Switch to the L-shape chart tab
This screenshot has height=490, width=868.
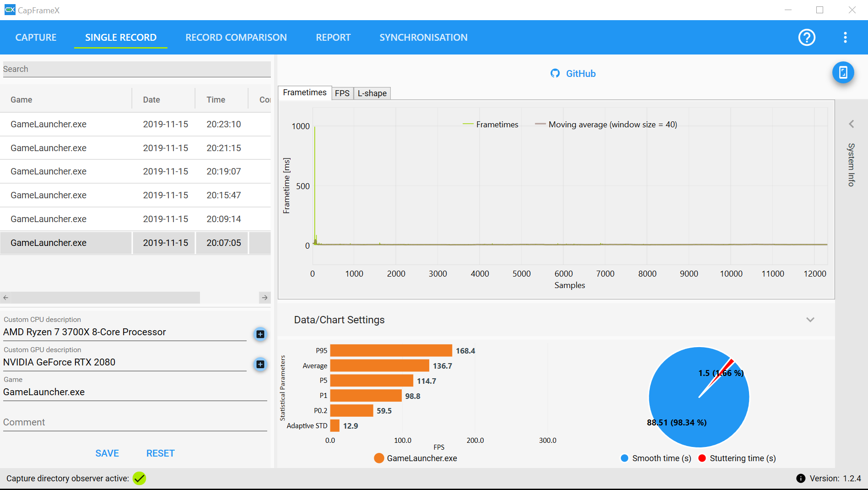coord(372,93)
